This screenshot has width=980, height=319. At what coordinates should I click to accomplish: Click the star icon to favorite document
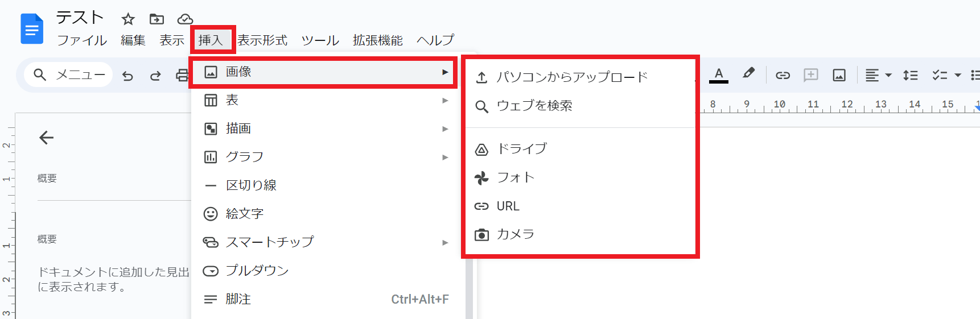pyautogui.click(x=128, y=19)
